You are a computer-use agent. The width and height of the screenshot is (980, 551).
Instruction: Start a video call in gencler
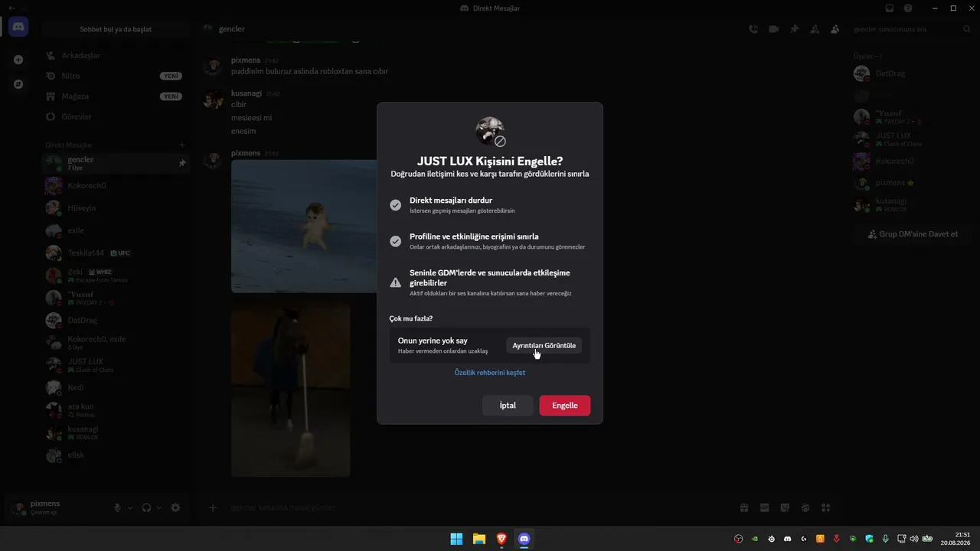tap(774, 29)
